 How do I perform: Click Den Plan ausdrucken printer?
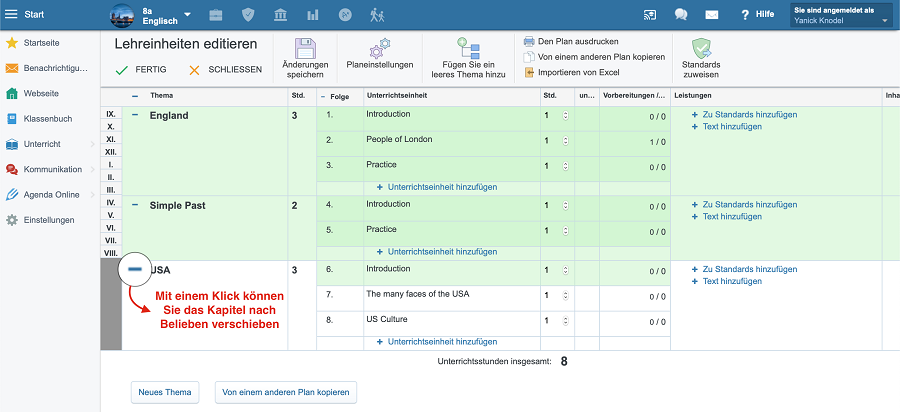[571, 41]
